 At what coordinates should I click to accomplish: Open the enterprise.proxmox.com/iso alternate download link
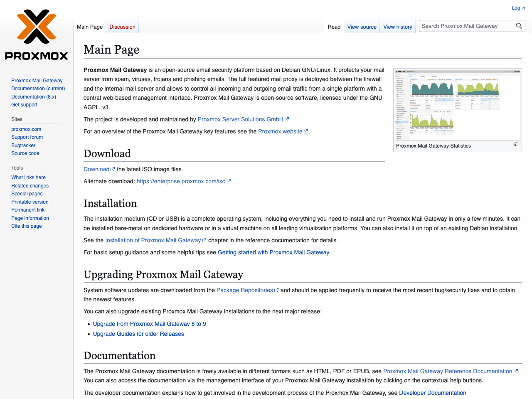tap(181, 181)
